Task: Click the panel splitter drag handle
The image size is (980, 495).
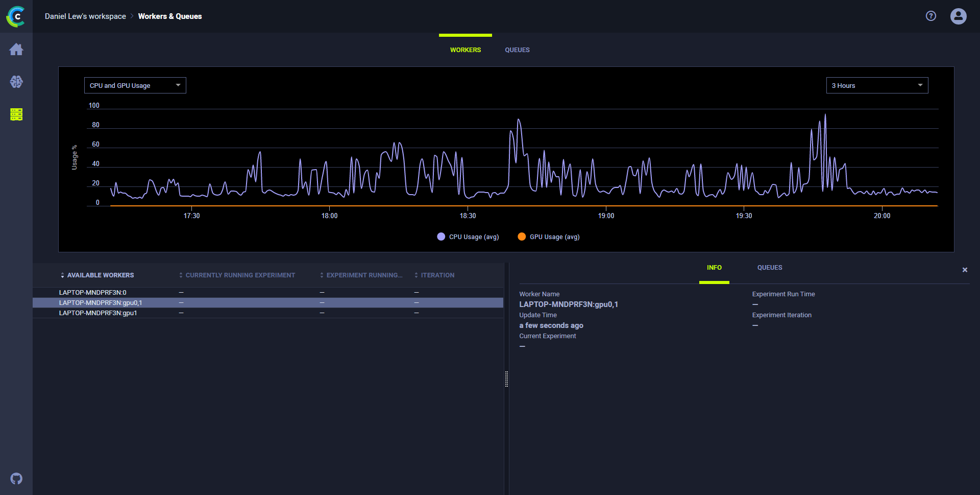Action: [x=506, y=379]
